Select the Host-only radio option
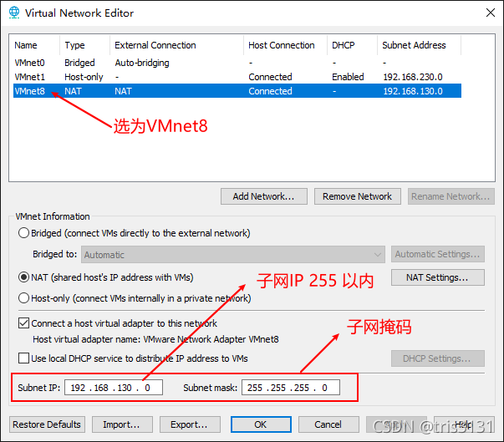The image size is (504, 442). coord(23,298)
